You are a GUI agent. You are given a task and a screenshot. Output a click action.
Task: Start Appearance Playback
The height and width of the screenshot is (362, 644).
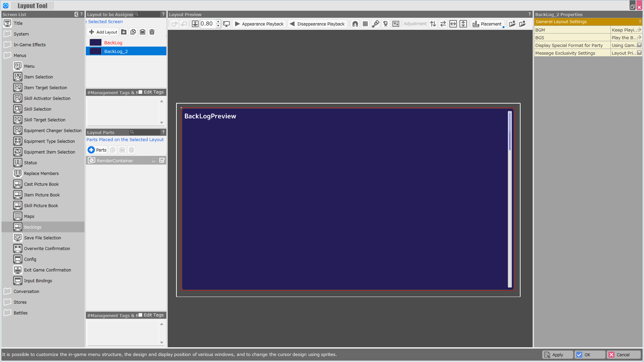[259, 24]
